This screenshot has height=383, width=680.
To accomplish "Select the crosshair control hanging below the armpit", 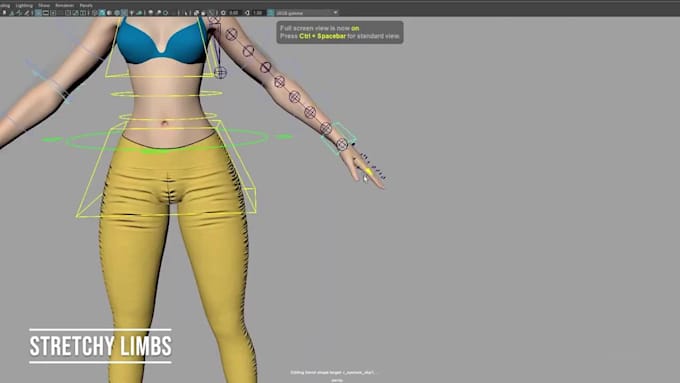I will [x=220, y=72].
